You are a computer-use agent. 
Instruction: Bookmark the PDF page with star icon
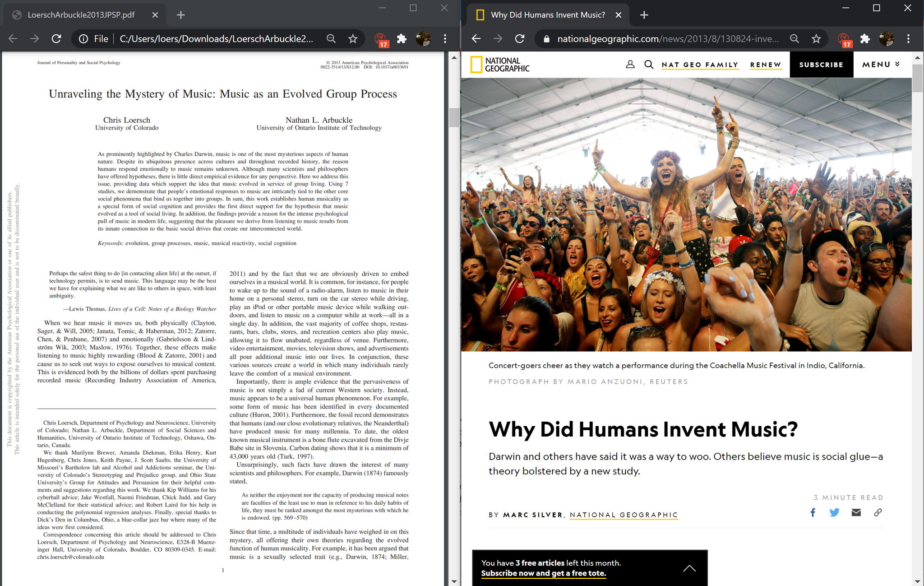353,39
